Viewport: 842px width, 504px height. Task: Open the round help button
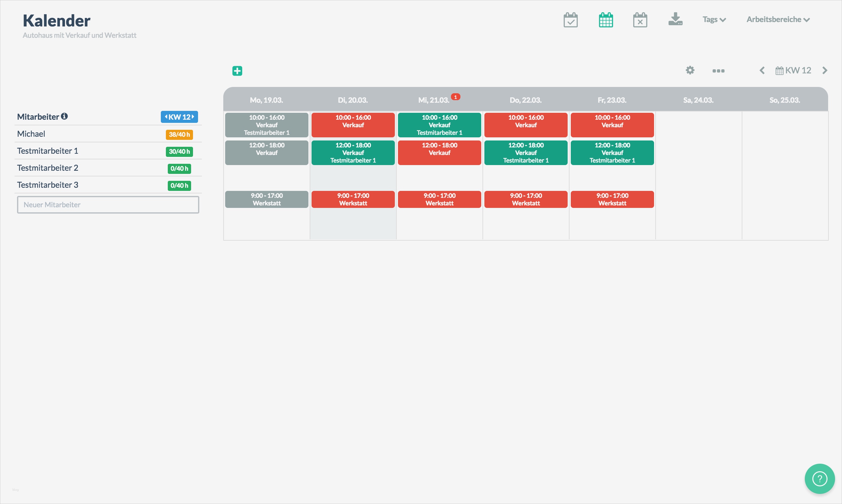[x=819, y=478]
